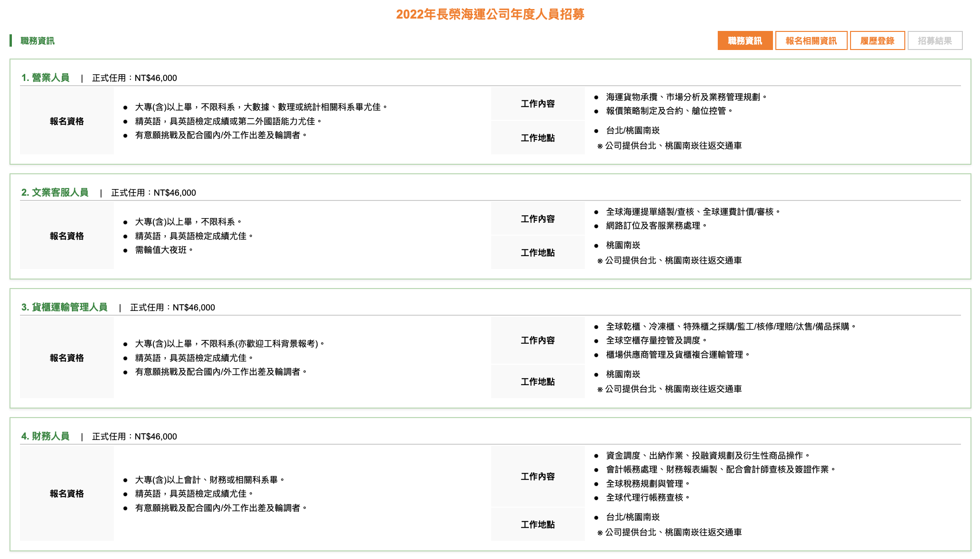Click salary text beside 文業客服人員 heading
This screenshot has width=980, height=559.
pyautogui.click(x=153, y=193)
